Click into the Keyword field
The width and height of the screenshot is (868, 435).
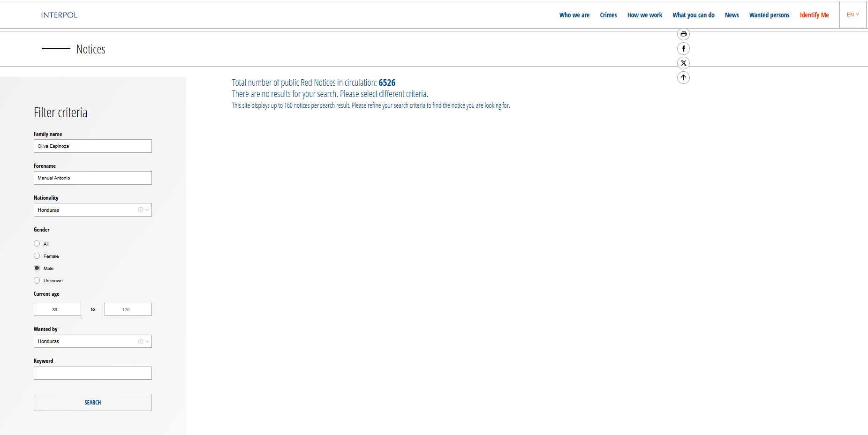pyautogui.click(x=93, y=373)
